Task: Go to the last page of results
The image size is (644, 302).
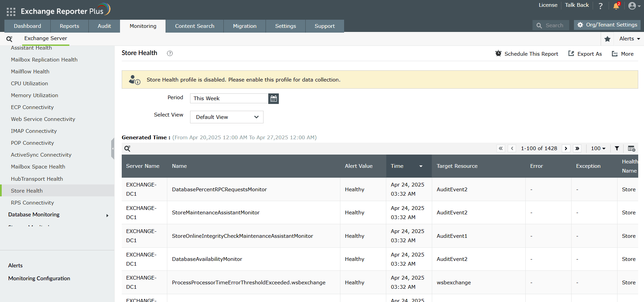Action: coord(577,148)
